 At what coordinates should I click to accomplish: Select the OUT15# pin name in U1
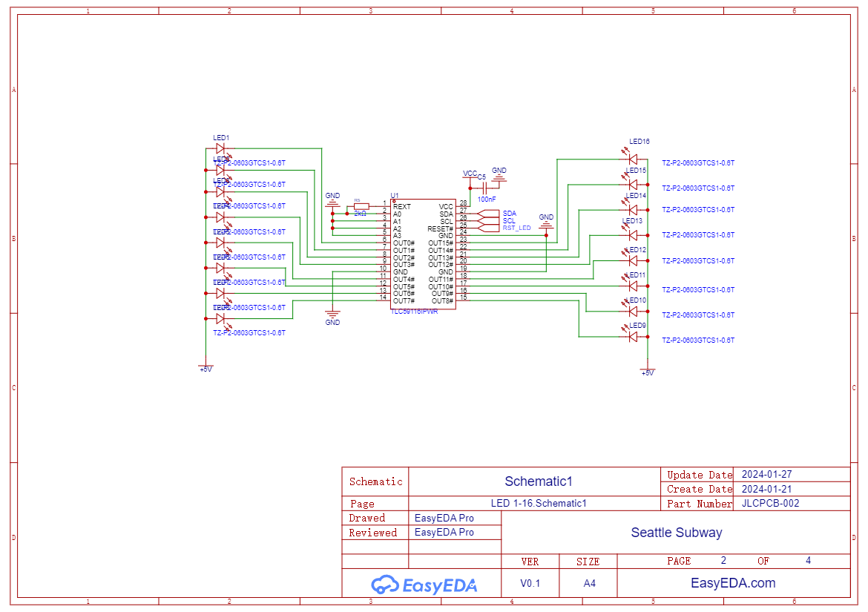(x=441, y=243)
